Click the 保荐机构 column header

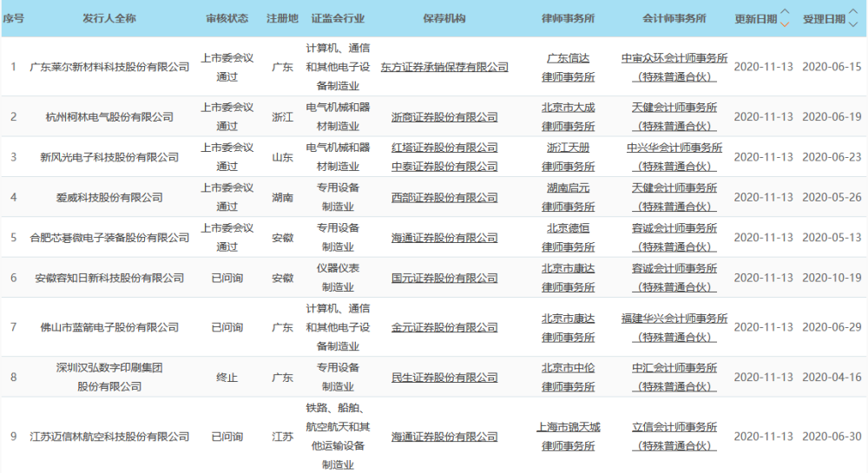[444, 19]
